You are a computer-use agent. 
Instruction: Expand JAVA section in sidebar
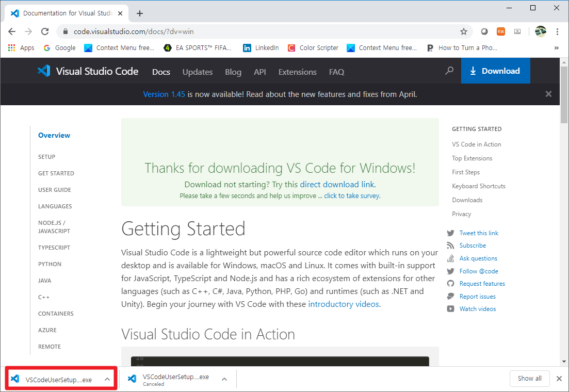tap(45, 281)
